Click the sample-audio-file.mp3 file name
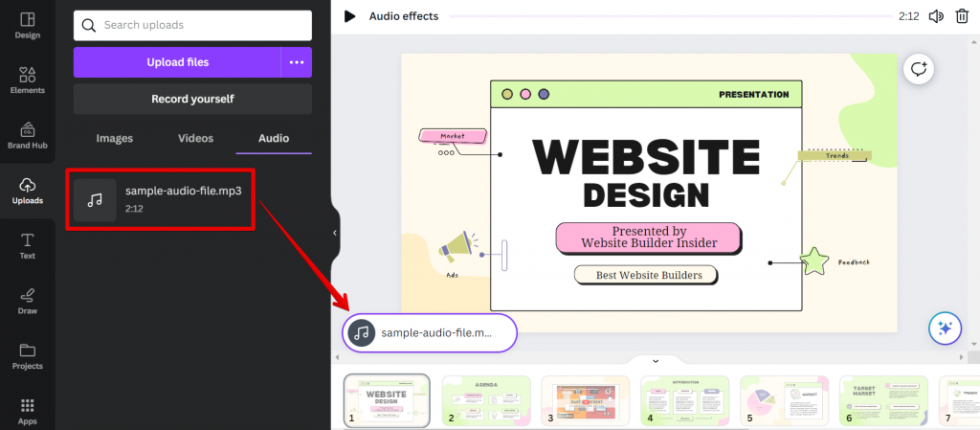The width and height of the screenshot is (980, 430). click(x=183, y=192)
